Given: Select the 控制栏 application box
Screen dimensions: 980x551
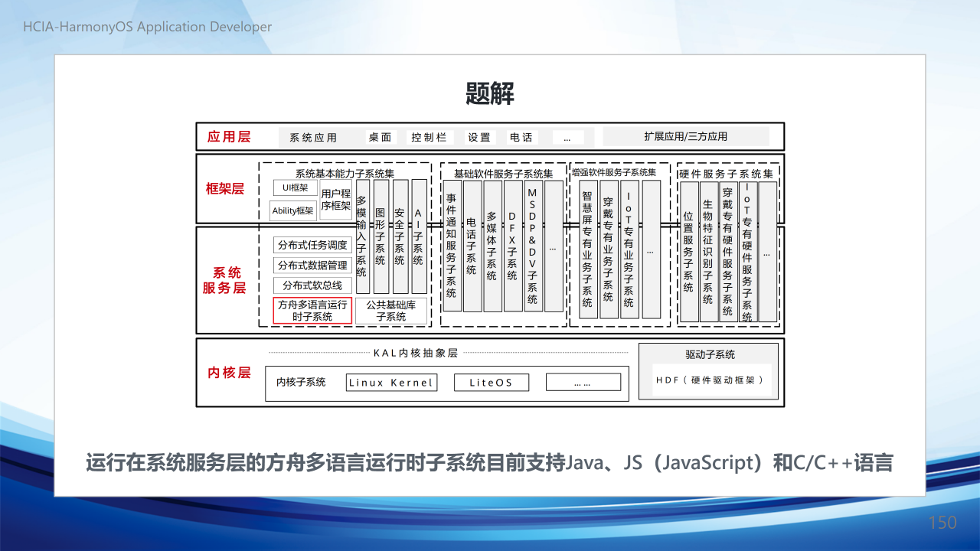Looking at the screenshot, I should [x=429, y=138].
